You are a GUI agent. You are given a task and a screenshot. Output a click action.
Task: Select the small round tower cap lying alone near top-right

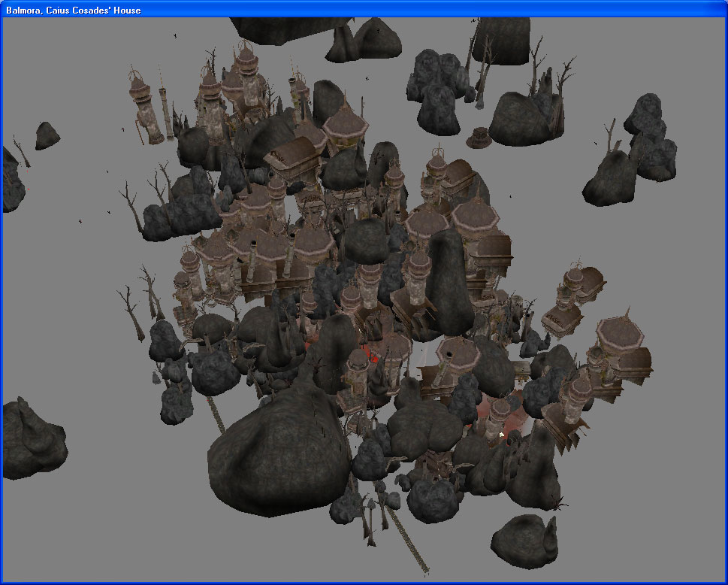479,138
